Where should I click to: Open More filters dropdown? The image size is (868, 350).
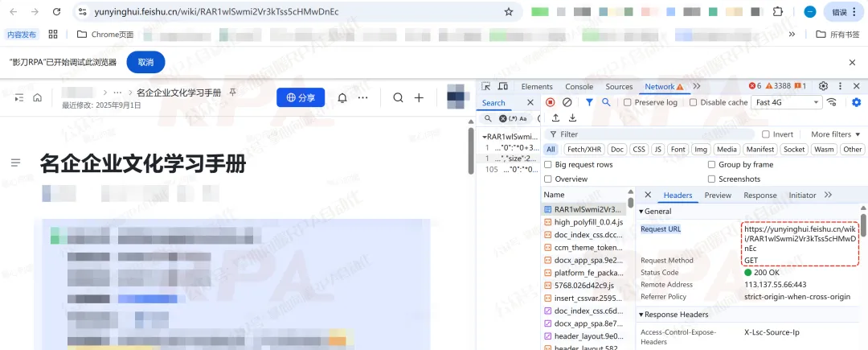(836, 134)
